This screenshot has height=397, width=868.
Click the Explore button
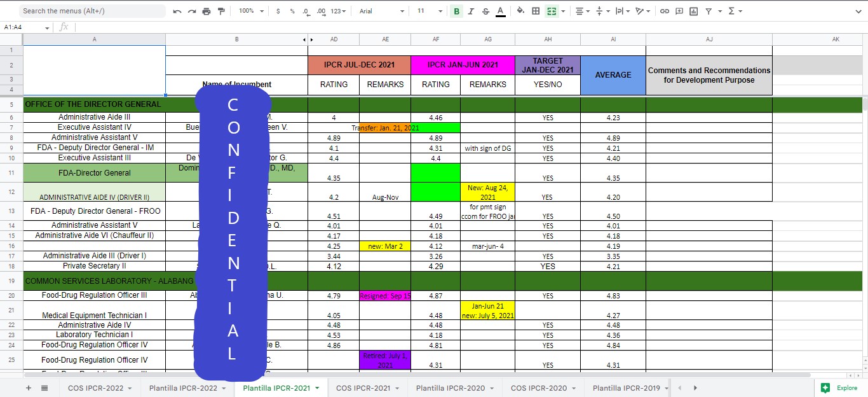pyautogui.click(x=839, y=387)
